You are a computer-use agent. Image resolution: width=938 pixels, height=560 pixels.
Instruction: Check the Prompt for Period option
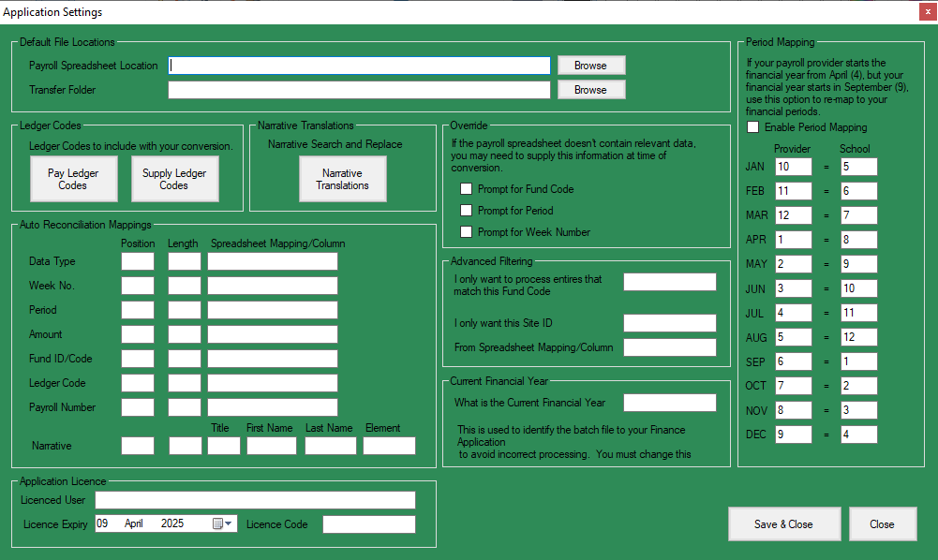point(466,211)
